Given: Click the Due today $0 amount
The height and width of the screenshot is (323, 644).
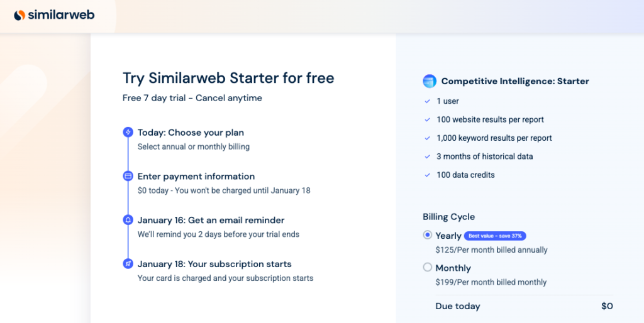Looking at the screenshot, I should point(606,306).
